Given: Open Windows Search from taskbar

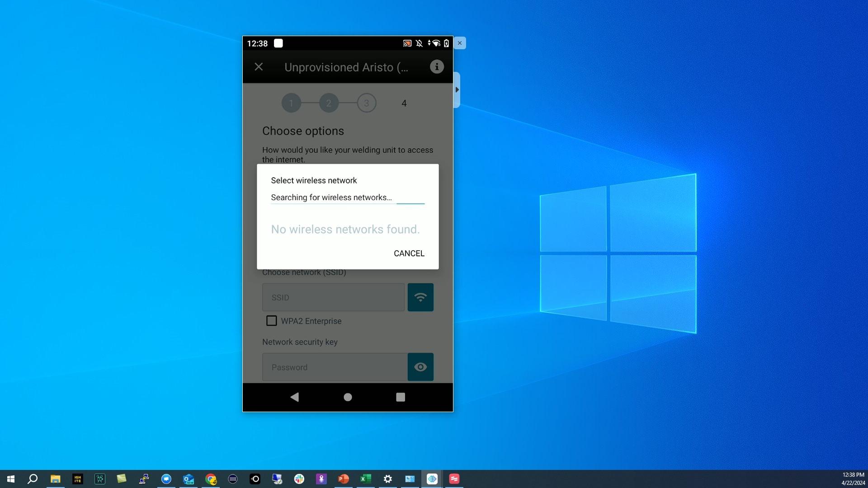Looking at the screenshot, I should [x=33, y=479].
